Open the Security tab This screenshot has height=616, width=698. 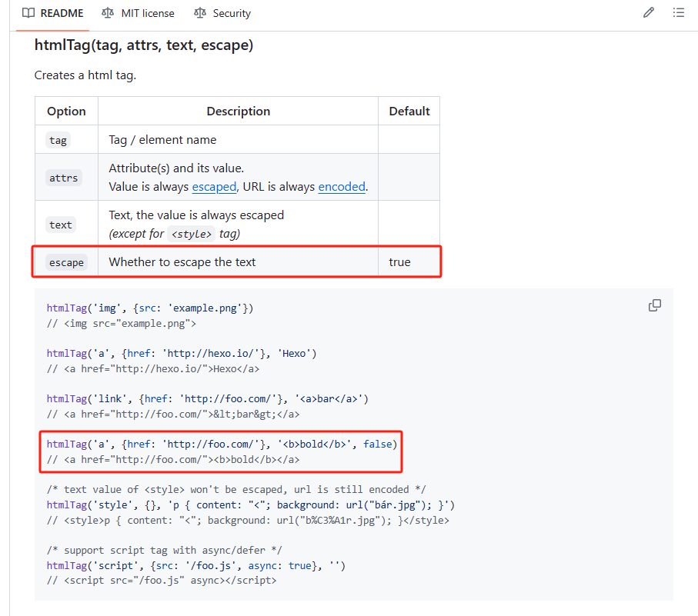[x=222, y=13]
